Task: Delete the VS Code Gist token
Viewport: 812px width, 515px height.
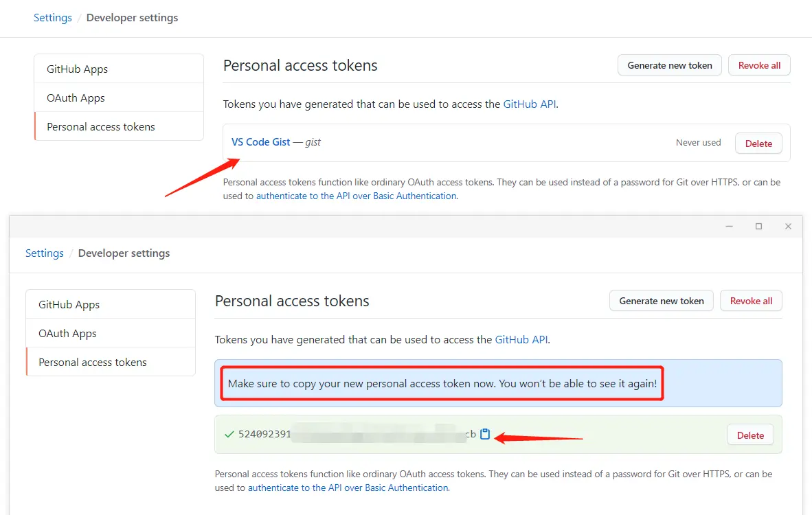Action: [758, 144]
